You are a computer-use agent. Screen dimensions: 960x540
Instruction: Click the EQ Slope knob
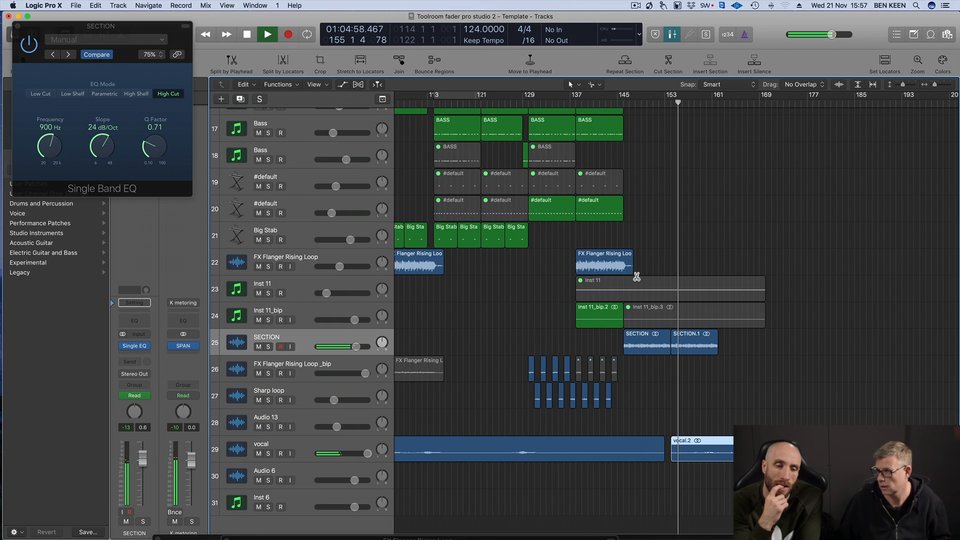pos(102,146)
